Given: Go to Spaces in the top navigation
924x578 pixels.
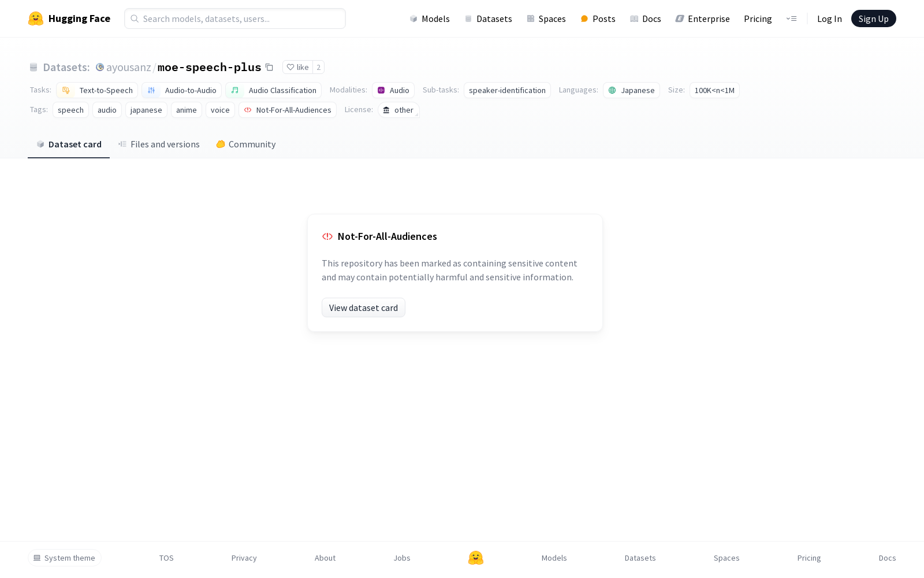Looking at the screenshot, I should [546, 18].
